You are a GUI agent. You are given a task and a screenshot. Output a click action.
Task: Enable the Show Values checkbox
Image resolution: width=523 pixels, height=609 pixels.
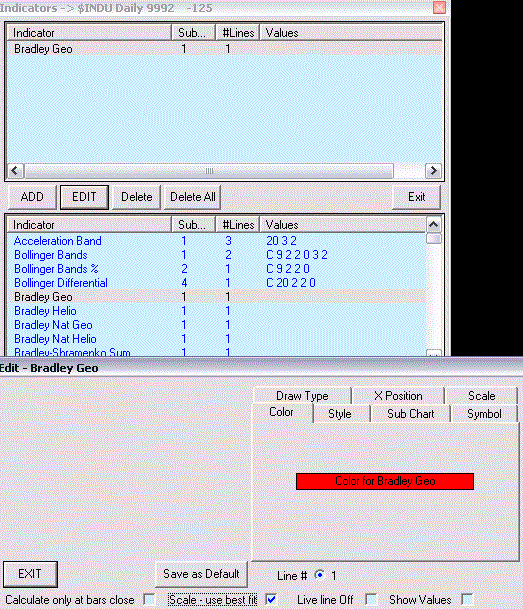(x=467, y=599)
